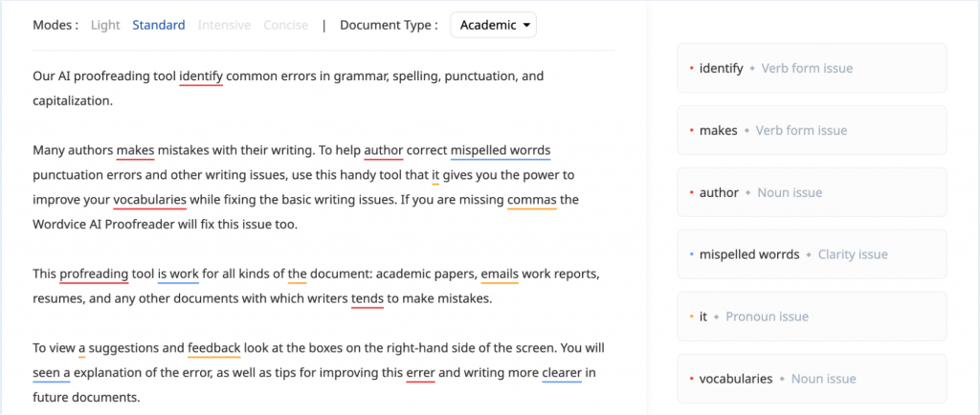Choose the Intensive mode
This screenshot has width=980, height=415.
pos(224,25)
